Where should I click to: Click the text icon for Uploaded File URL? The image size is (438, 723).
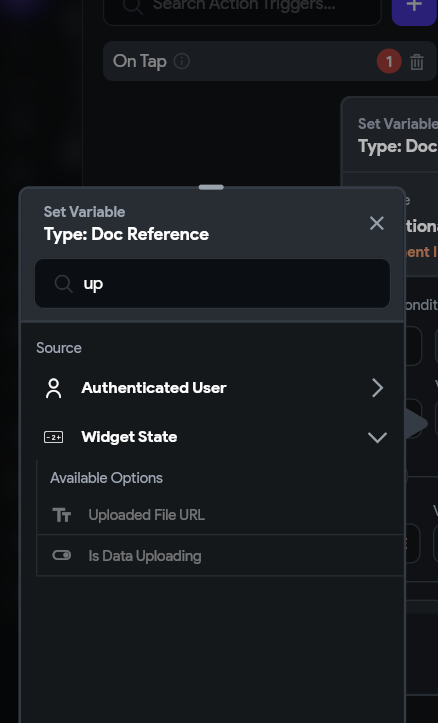(62, 515)
